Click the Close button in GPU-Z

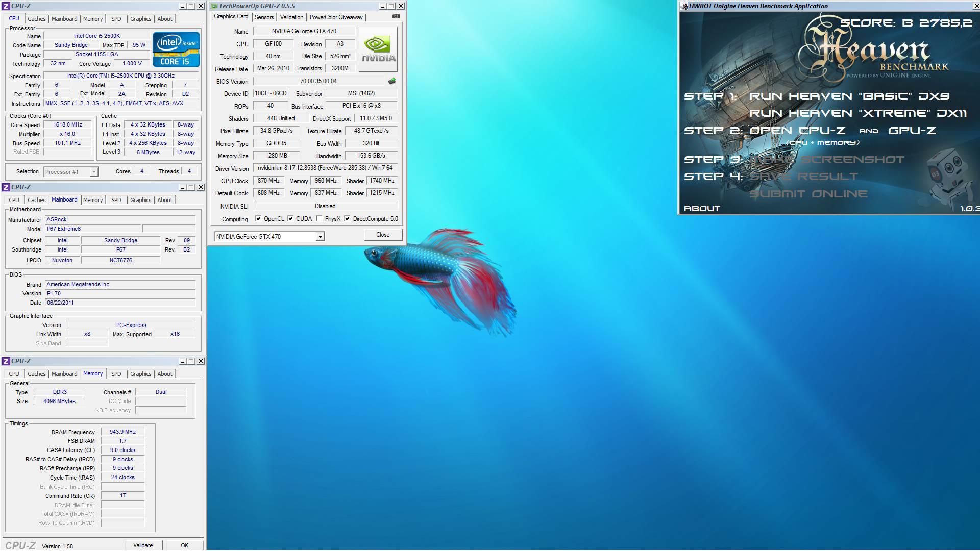(383, 235)
